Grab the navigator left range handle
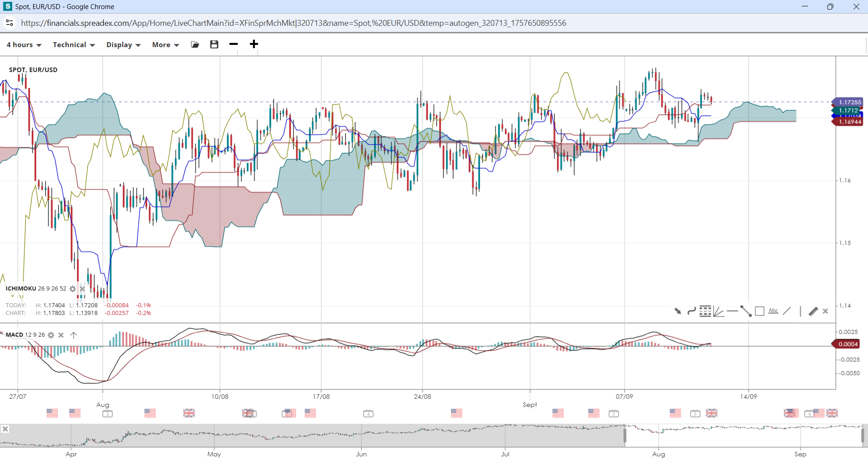 (x=625, y=435)
